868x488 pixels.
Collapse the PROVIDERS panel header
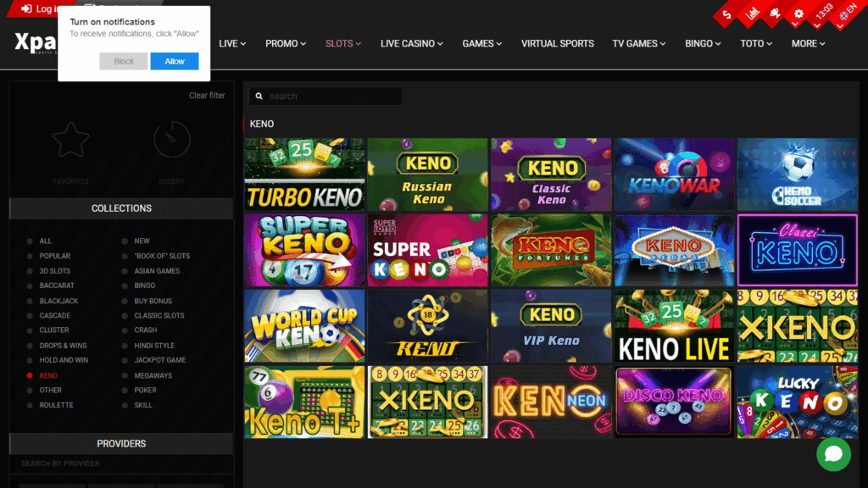(x=121, y=444)
